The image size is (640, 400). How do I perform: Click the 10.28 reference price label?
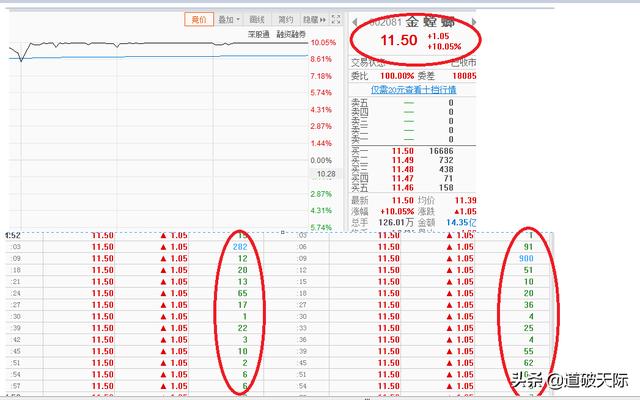pyautogui.click(x=326, y=174)
